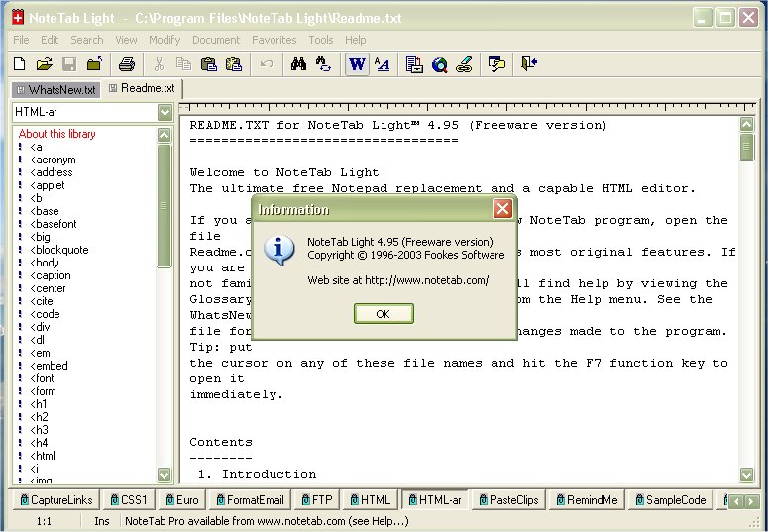Toggle font with the AA icon
768x532 pixels.
pos(382,64)
